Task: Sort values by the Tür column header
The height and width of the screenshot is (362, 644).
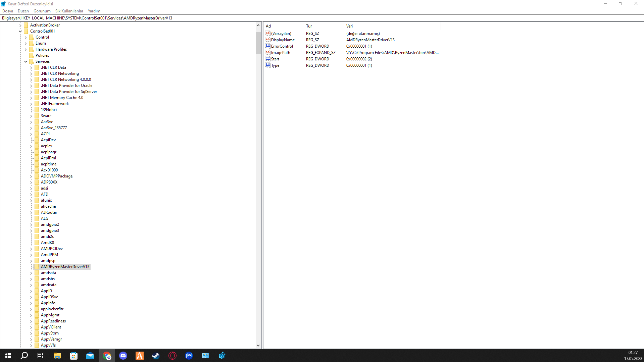Action: [x=324, y=26]
